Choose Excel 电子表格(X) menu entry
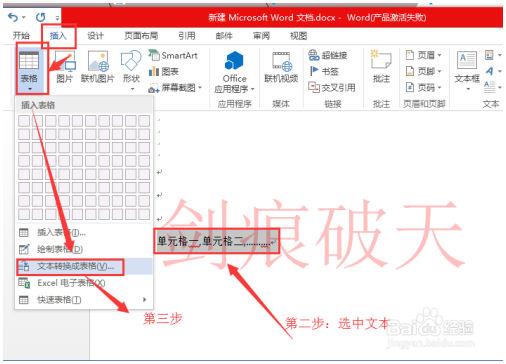This screenshot has width=506, height=364. tap(84, 283)
